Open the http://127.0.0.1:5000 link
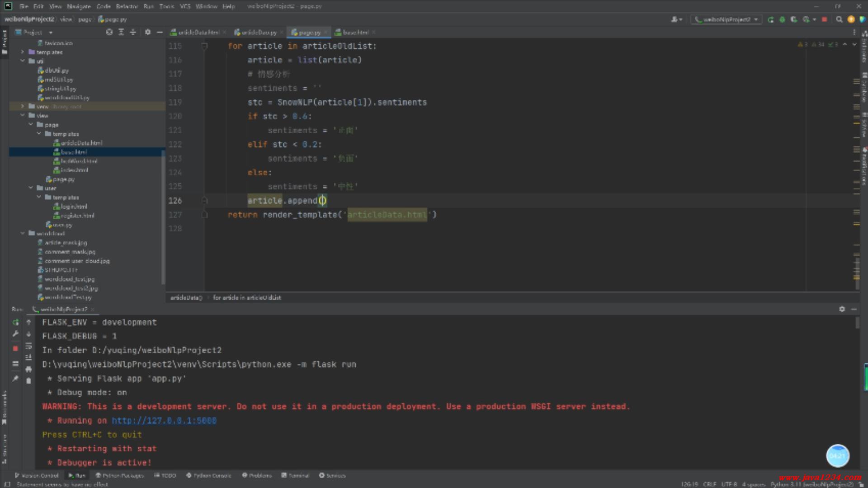Screen dimensions: 868x488 (x=164, y=421)
